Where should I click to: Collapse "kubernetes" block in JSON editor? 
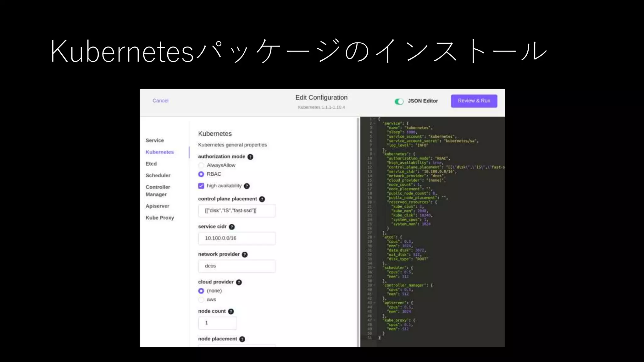pyautogui.click(x=374, y=154)
